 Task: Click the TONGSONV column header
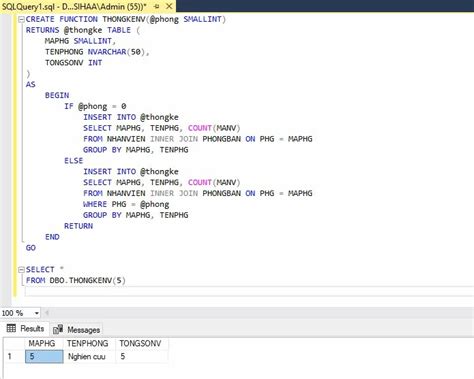point(142,343)
